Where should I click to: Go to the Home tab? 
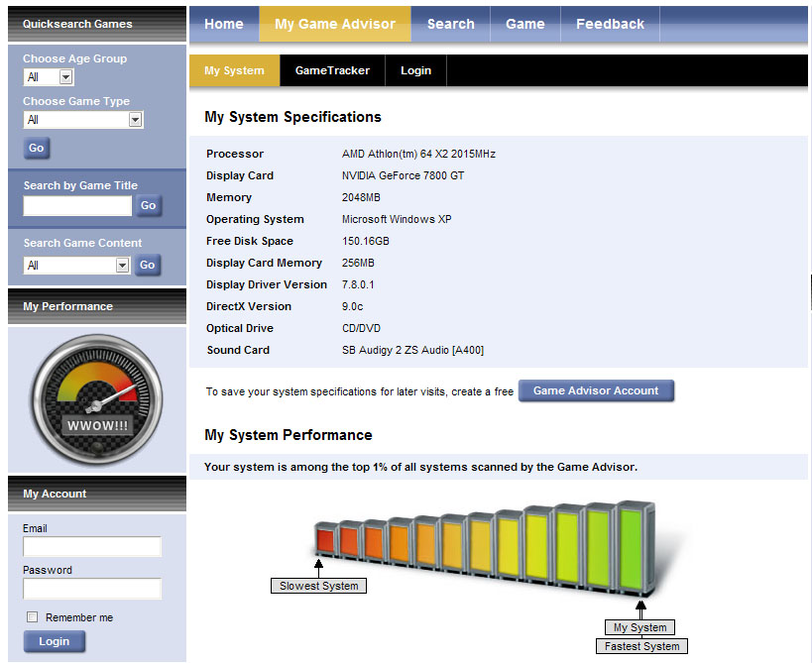pyautogui.click(x=223, y=24)
